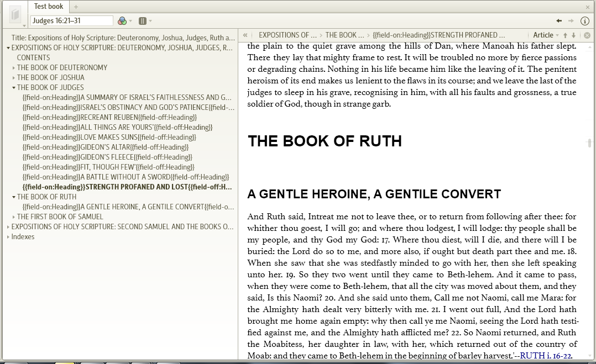The height and width of the screenshot is (364, 596).
Task: Click THE BOOK OF RUTH heading in text
Action: (325, 141)
